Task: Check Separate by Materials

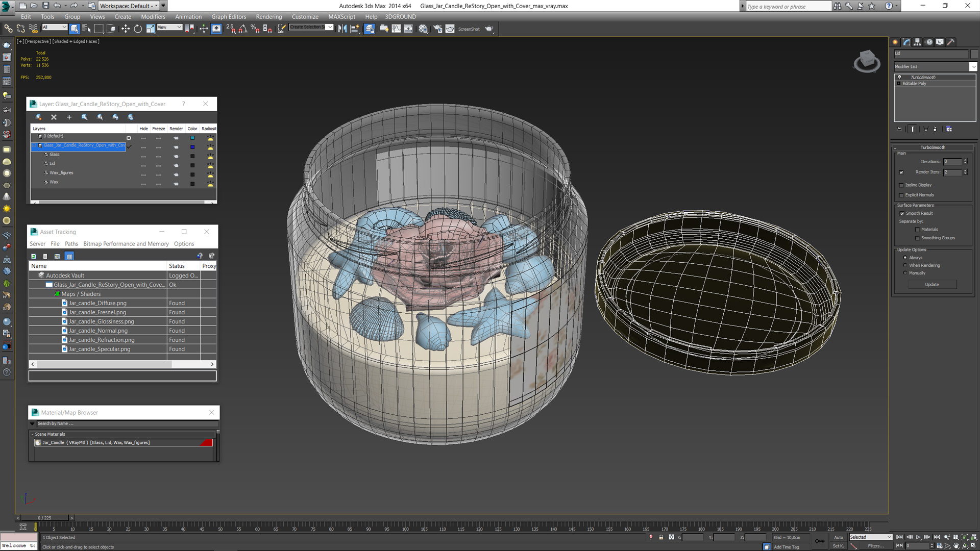Action: point(917,230)
